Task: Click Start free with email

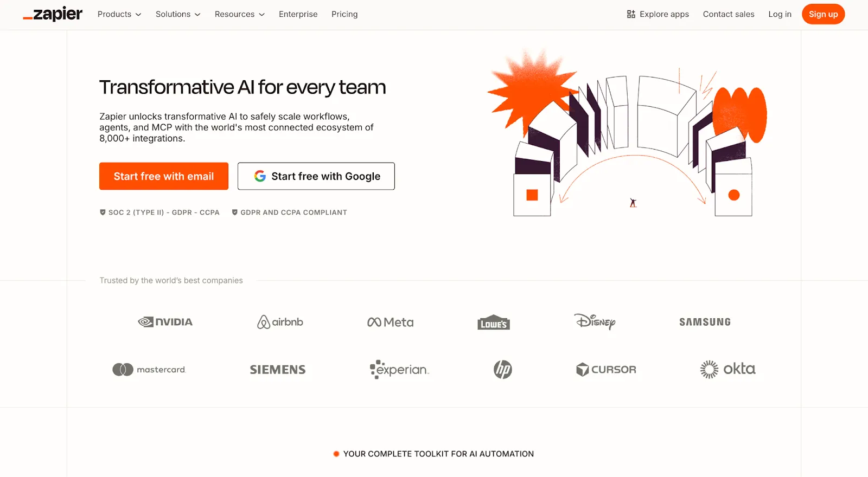Action: coord(164,176)
